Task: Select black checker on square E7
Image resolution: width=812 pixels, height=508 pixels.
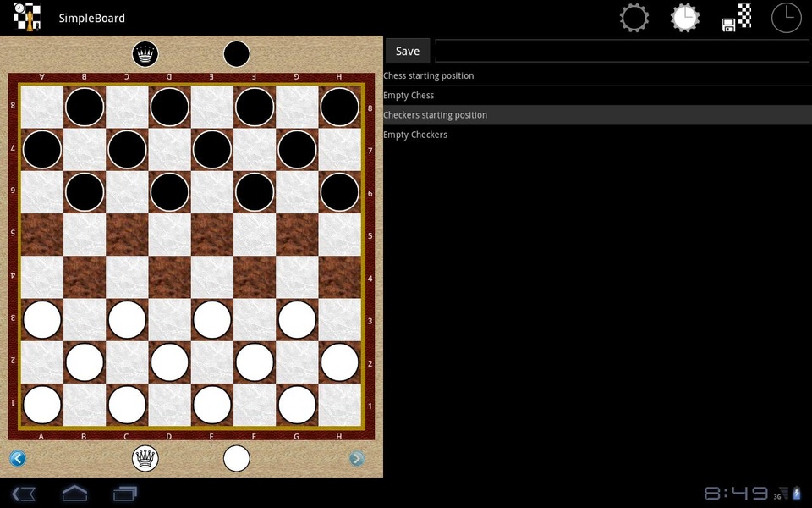Action: [x=211, y=149]
